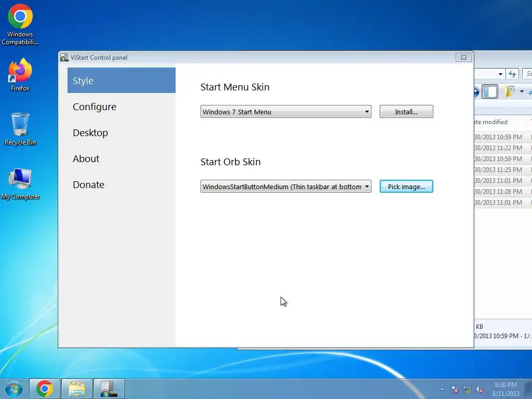This screenshot has height=399, width=532.
Task: Open Windows Explorer taskbar button
Action: 77,389
